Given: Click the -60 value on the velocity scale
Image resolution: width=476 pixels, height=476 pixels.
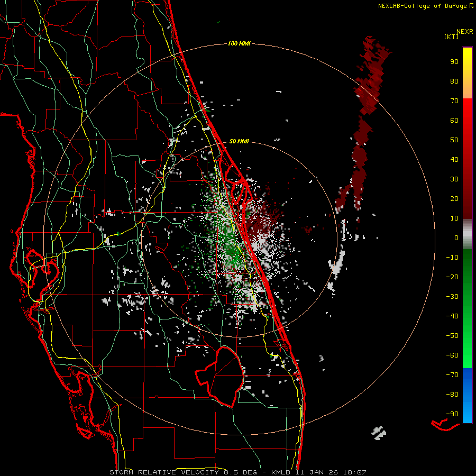Looking at the screenshot, I should point(452,355).
